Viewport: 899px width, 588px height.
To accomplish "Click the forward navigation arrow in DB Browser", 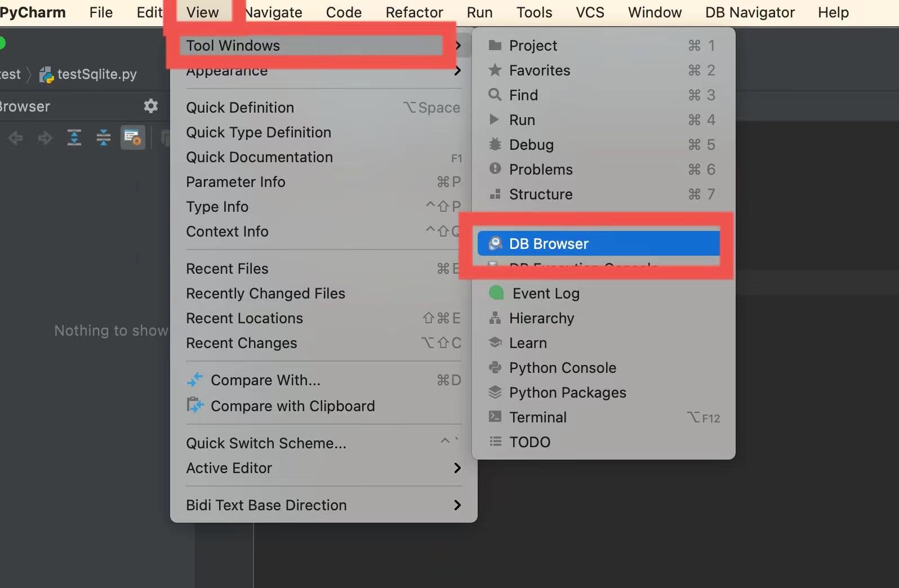I will pos(44,138).
